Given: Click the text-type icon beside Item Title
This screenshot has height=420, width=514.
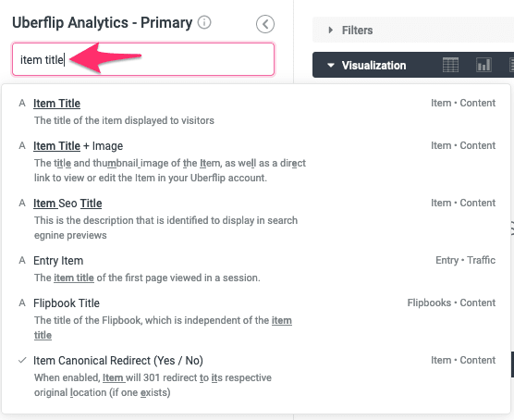Looking at the screenshot, I should pos(22,104).
